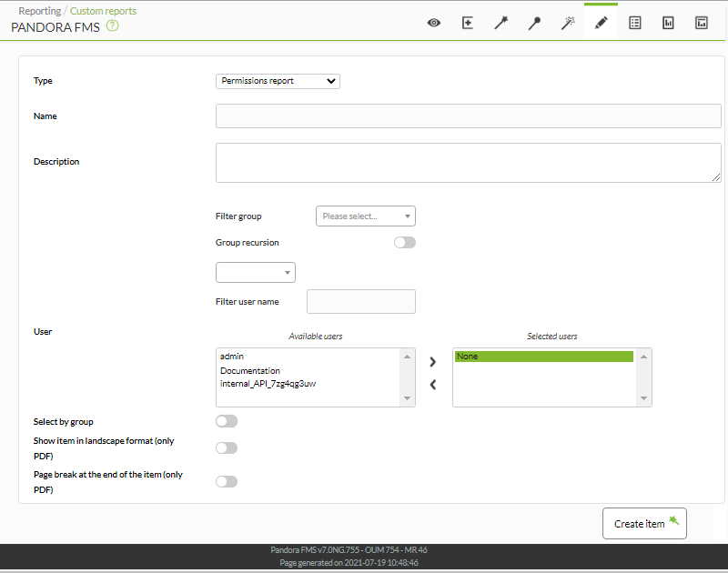Move user to selected with right arrow
728x573 pixels.
pyautogui.click(x=433, y=361)
